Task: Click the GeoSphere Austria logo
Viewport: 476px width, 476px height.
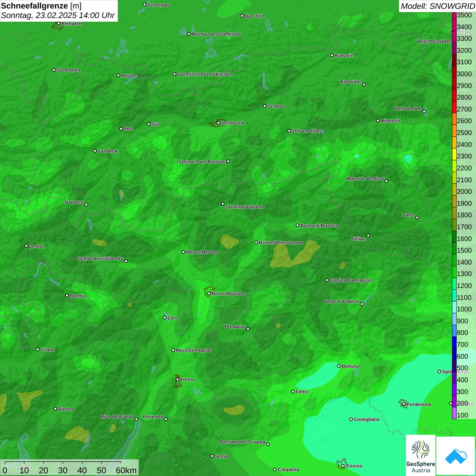Action: 421,456
